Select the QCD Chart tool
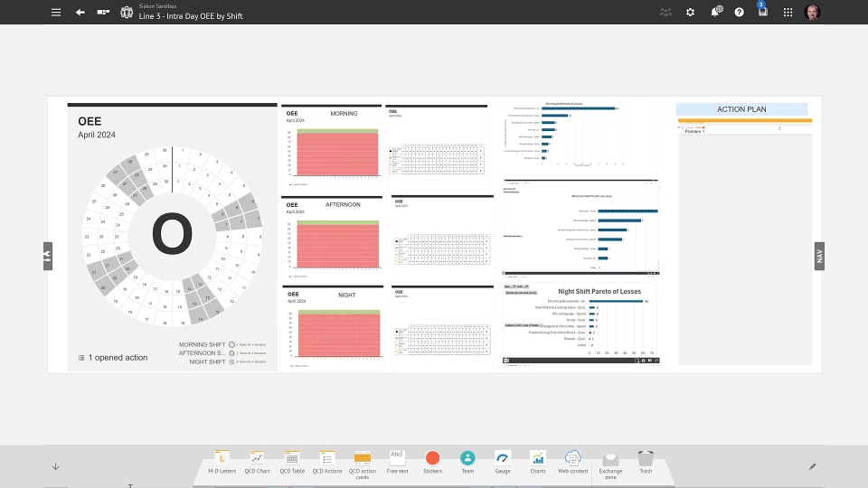Viewport: 868px width, 488px height. point(257,462)
